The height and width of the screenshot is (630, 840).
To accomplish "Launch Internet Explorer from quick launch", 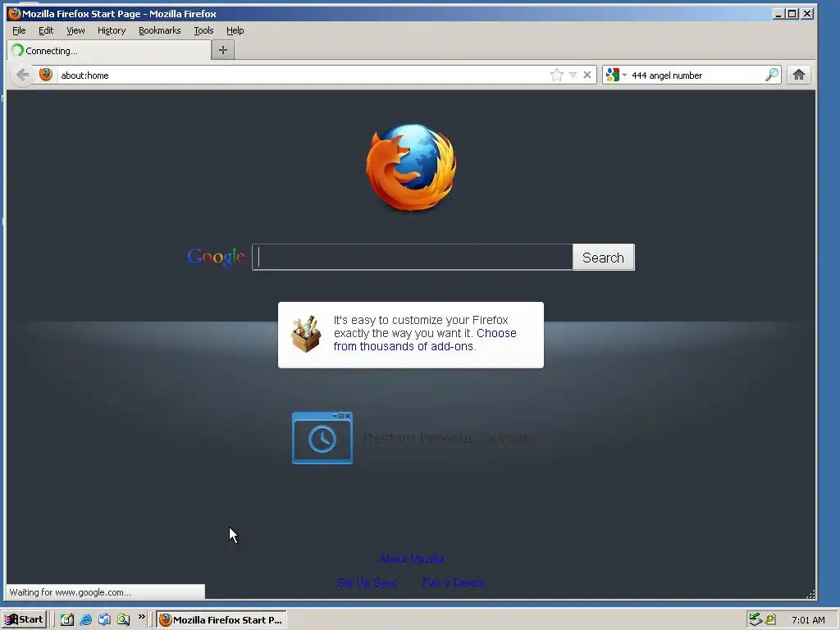I will (x=85, y=619).
